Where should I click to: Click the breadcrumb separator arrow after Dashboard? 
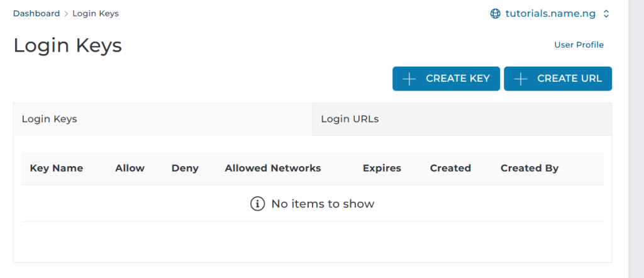pos(66,14)
